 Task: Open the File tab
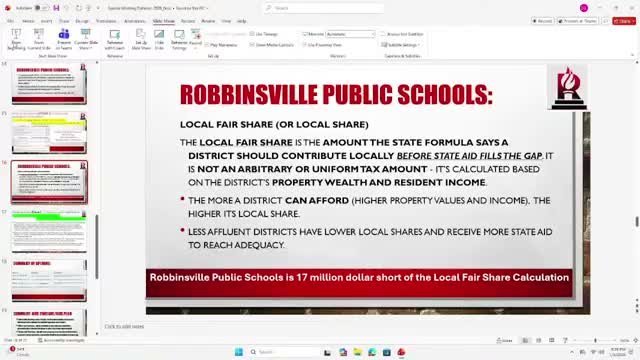(11, 21)
